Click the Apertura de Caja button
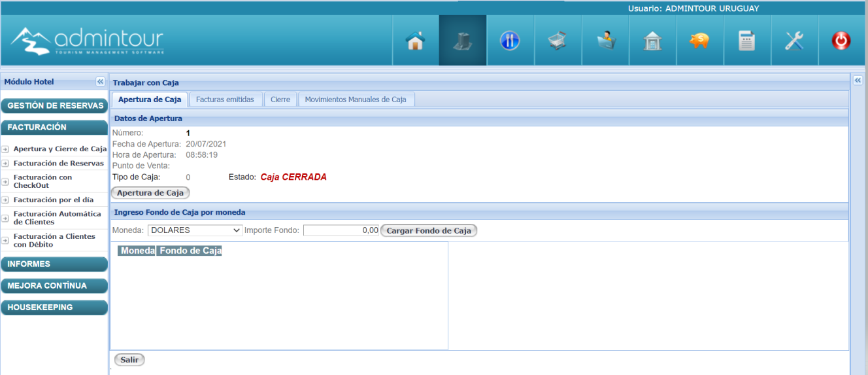 (x=151, y=193)
